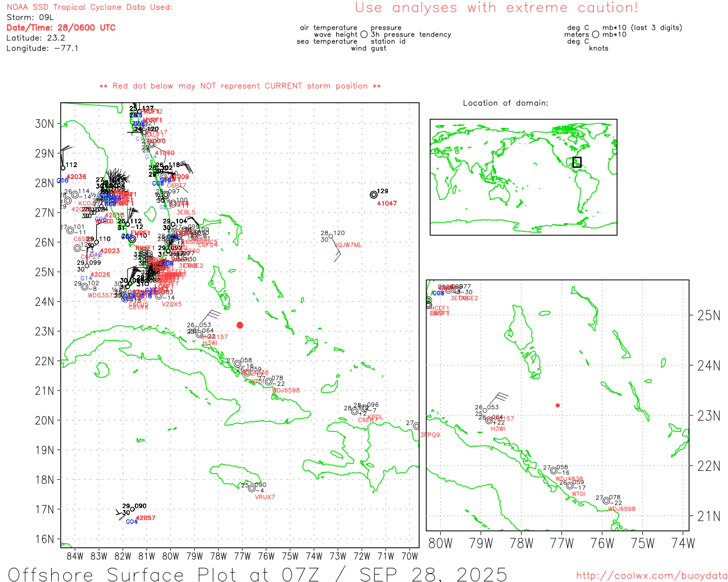Click the coolwx.com buoydata URL
Image resolution: width=728 pixels, height=582 pixels.
652,576
